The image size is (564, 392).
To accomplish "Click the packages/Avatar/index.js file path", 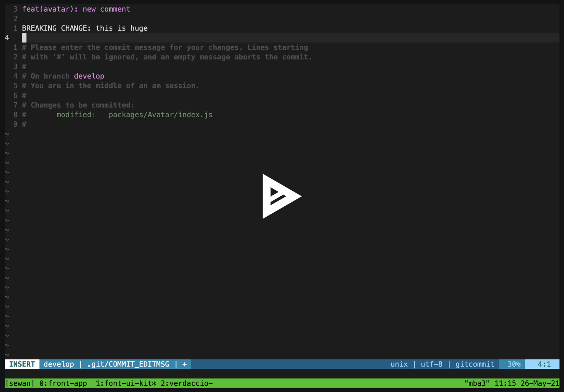I will click(x=160, y=115).
